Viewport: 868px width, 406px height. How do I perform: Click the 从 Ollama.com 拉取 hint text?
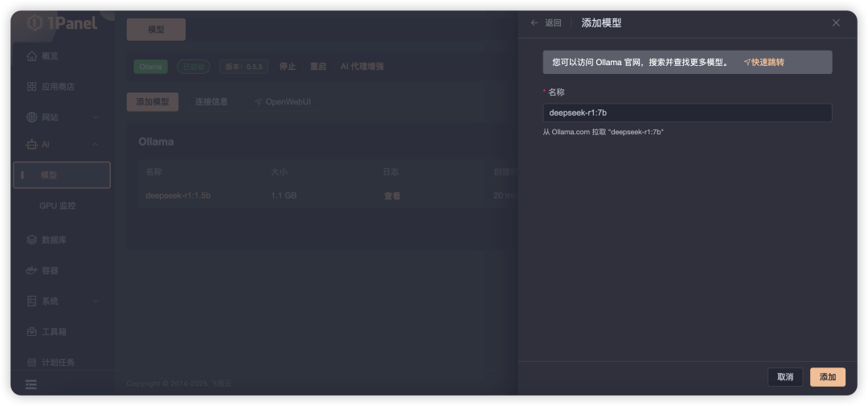coord(604,132)
